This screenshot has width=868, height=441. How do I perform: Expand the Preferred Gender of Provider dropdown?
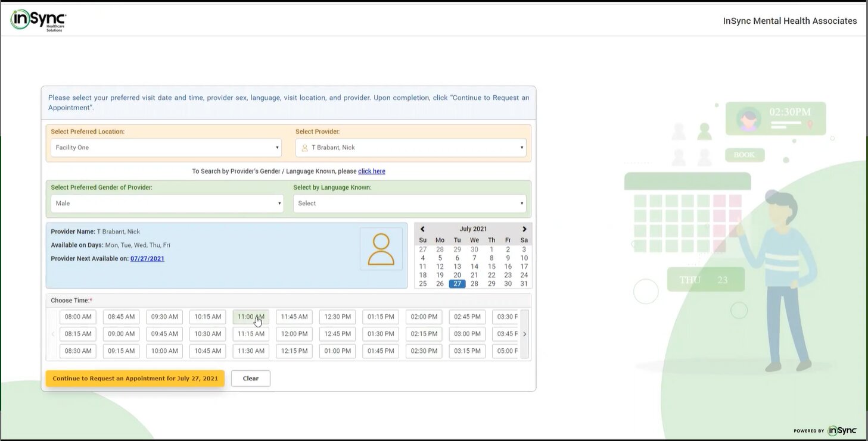[166, 204]
